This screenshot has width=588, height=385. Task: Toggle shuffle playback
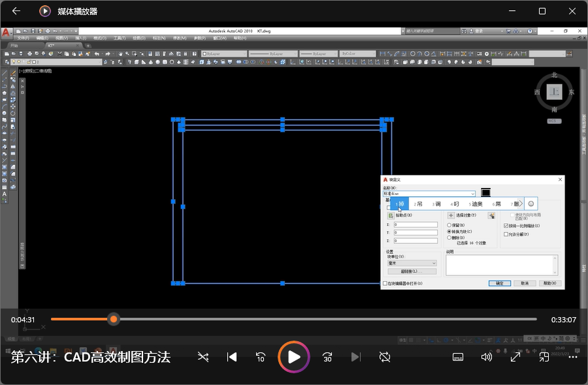tap(203, 357)
